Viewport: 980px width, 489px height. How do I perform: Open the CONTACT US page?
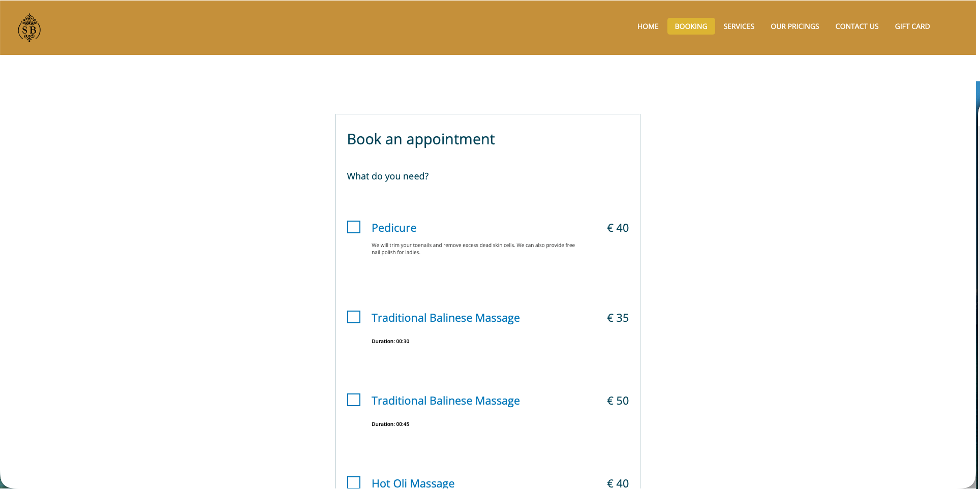coord(856,26)
